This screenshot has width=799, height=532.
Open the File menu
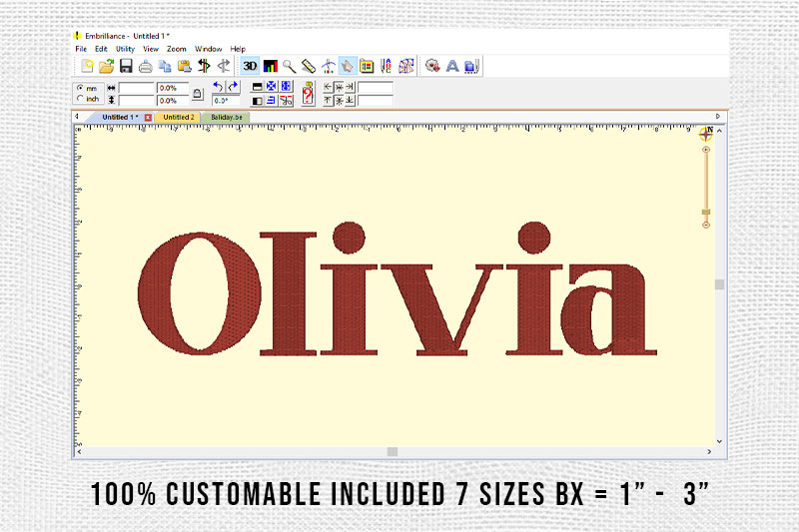pos(81,49)
